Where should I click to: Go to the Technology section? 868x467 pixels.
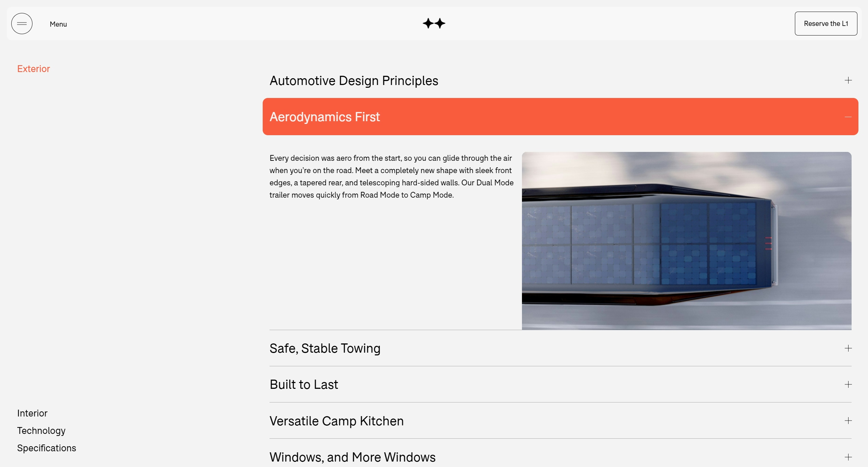[x=41, y=431]
